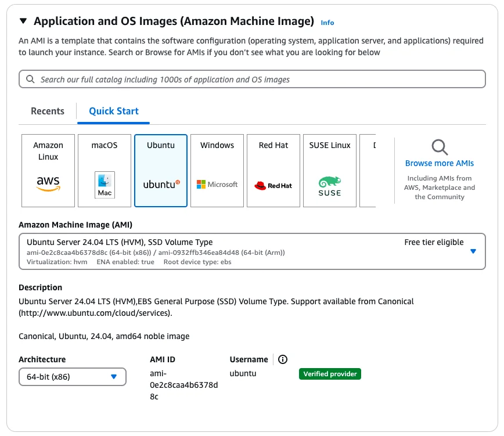Collapse the Application and OS Images section

23,21
